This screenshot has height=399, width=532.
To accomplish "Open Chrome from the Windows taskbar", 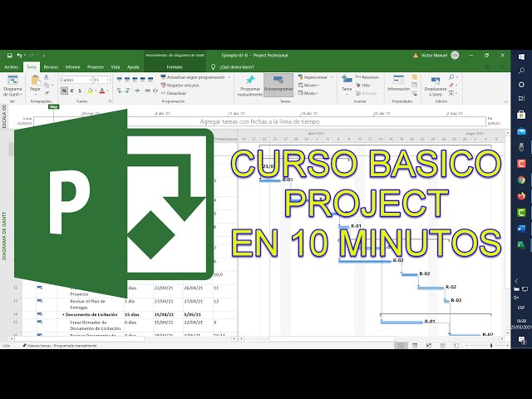I will [x=521, y=180].
